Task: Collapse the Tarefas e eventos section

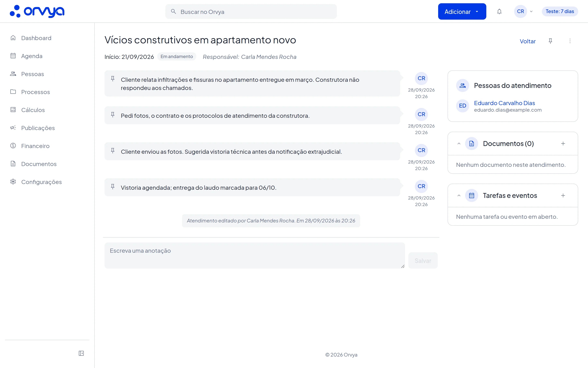Action: tap(459, 195)
